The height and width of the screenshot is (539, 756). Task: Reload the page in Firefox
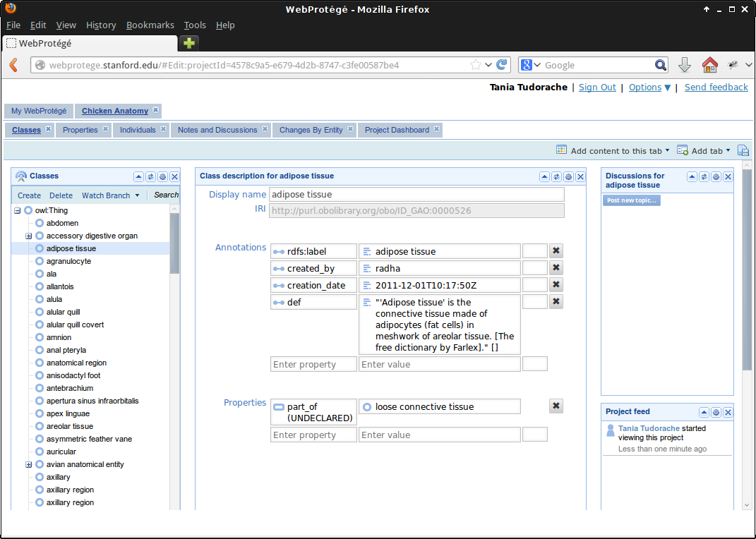(x=502, y=64)
